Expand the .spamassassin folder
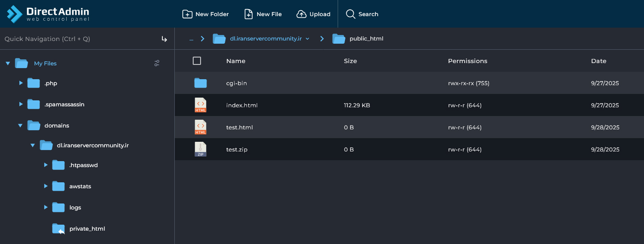Viewport: 644px width, 244px height. 21,105
